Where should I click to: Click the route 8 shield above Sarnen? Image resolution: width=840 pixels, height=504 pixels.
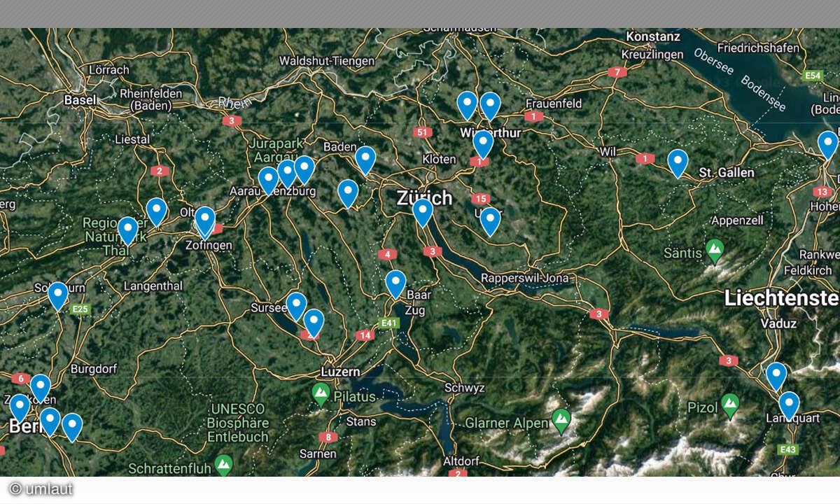(x=328, y=437)
